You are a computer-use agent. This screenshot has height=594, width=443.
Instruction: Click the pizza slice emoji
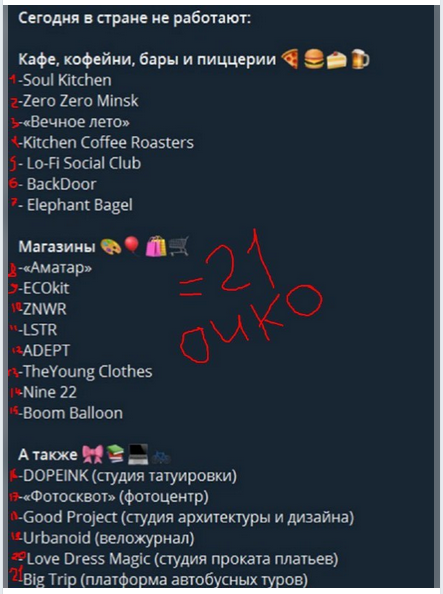click(x=290, y=59)
